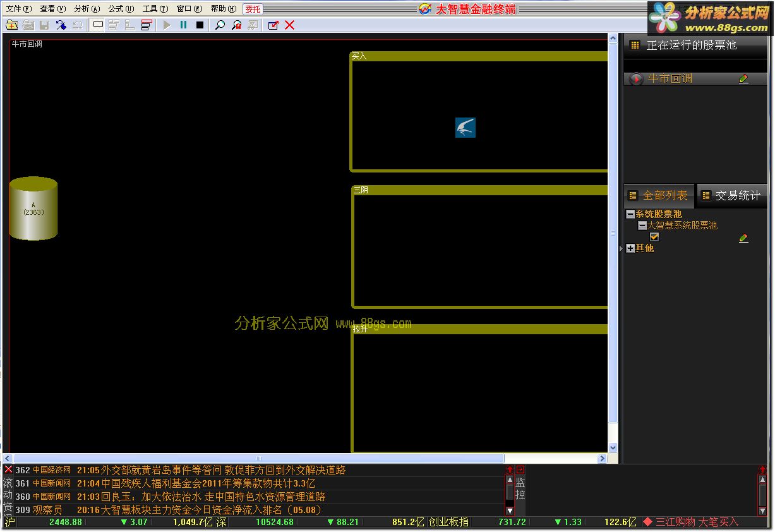This screenshot has height=532, width=775.
Task: Click red up-arrow icon above news scrollbar
Action: click(510, 469)
